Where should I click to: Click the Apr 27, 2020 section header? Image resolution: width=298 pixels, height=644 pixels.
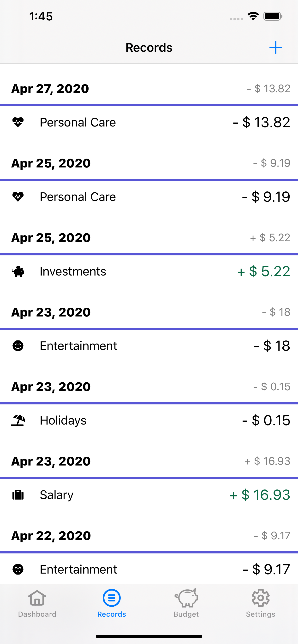(50, 89)
